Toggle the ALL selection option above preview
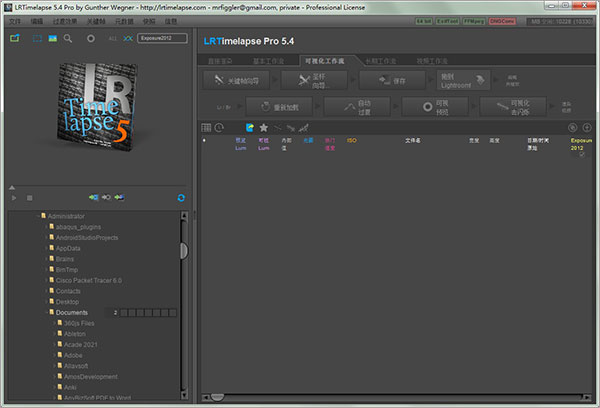Image resolution: width=600 pixels, height=408 pixels. coord(112,38)
